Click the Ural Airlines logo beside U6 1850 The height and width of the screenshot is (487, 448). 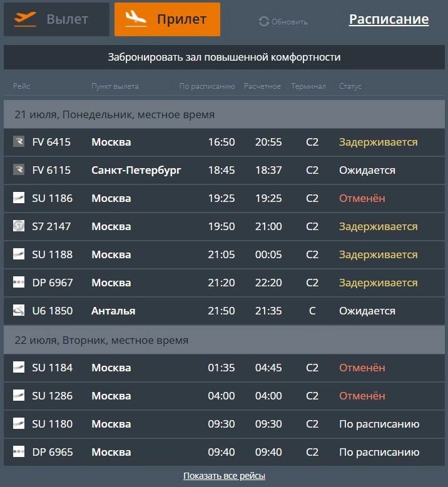19,311
